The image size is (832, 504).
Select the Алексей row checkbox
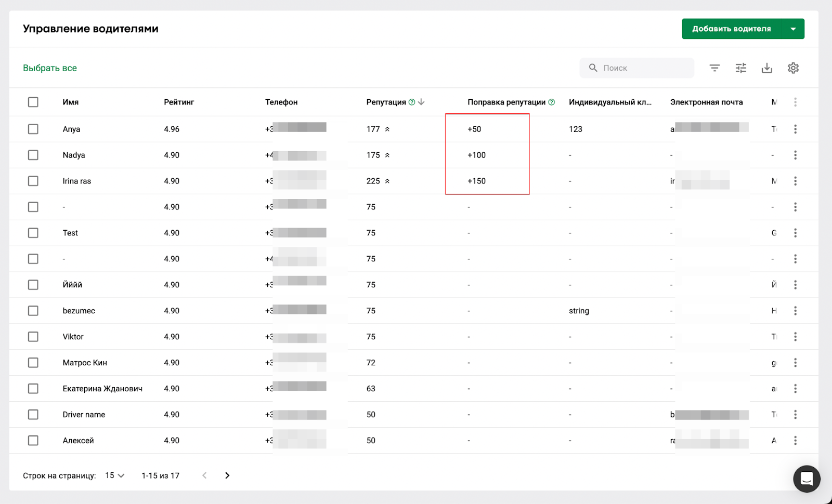(x=33, y=441)
